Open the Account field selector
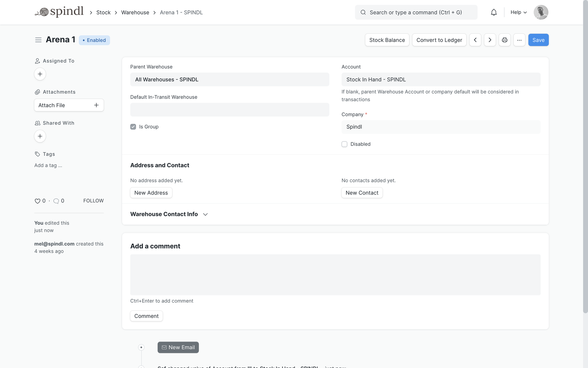588x368 pixels. 441,79
